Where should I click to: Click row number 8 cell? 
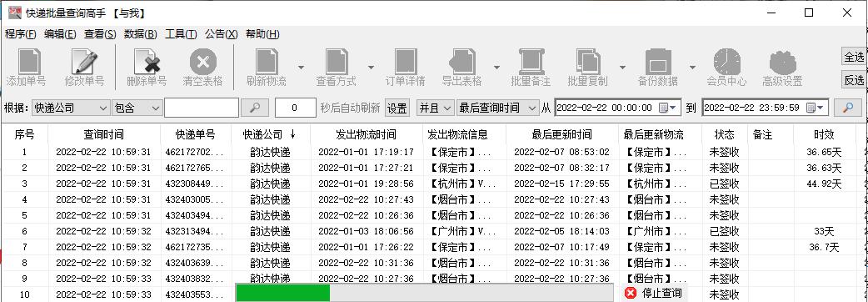point(24,263)
